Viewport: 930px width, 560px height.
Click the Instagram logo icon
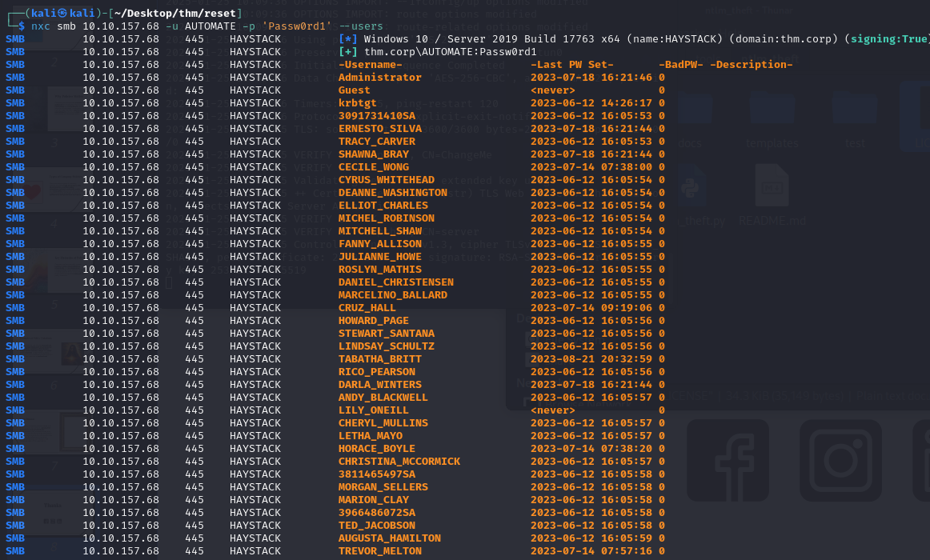840,449
